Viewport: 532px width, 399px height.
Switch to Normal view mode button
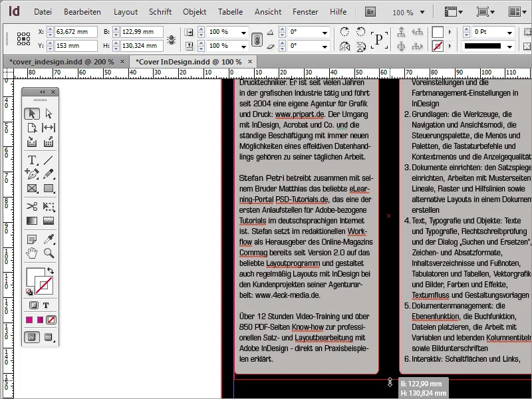pyautogui.click(x=32, y=337)
